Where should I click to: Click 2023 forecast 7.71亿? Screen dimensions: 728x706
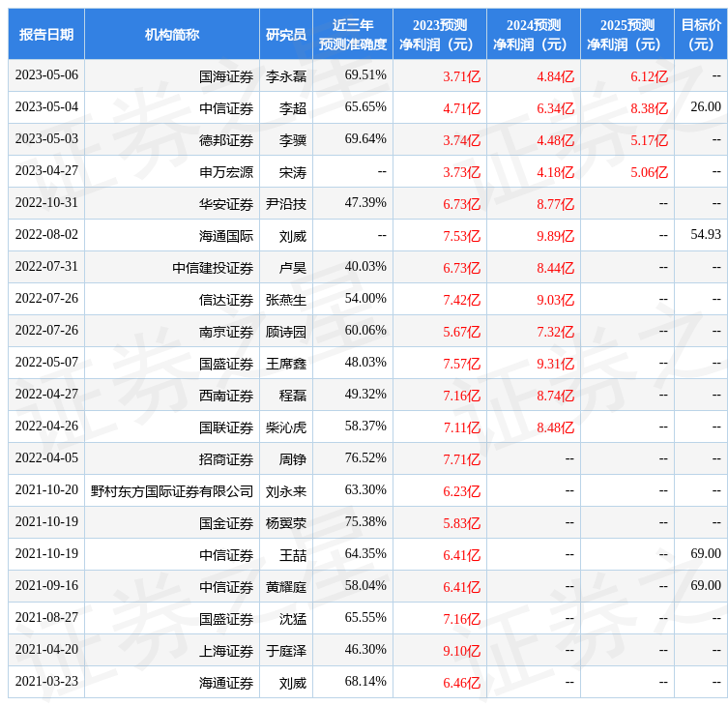[x=461, y=459]
